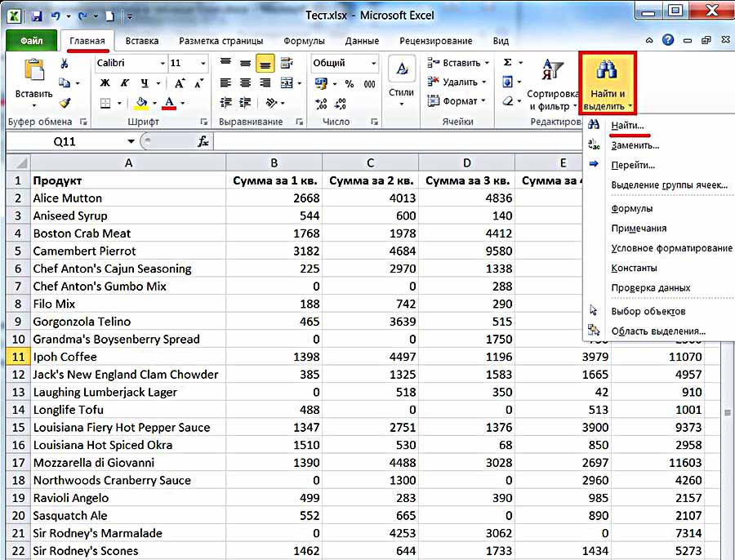Open the Формат cells dropdown
Viewport: 735px width, 560px height.
point(457,101)
